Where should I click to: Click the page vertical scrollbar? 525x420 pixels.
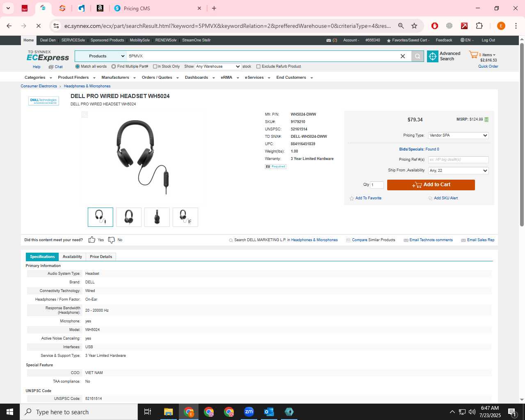[x=522, y=135]
